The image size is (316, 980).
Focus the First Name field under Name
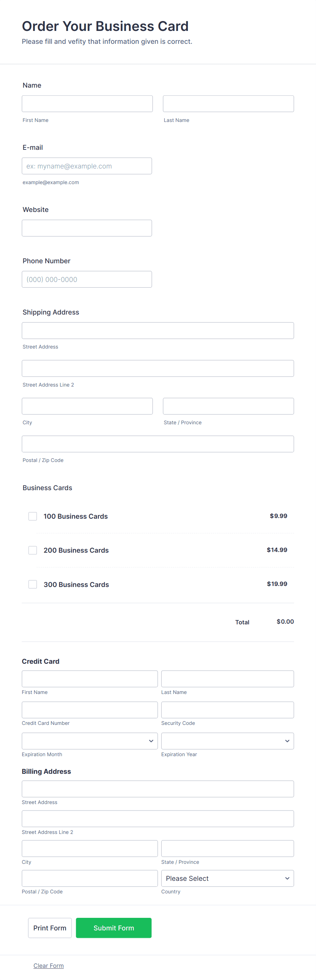point(87,104)
